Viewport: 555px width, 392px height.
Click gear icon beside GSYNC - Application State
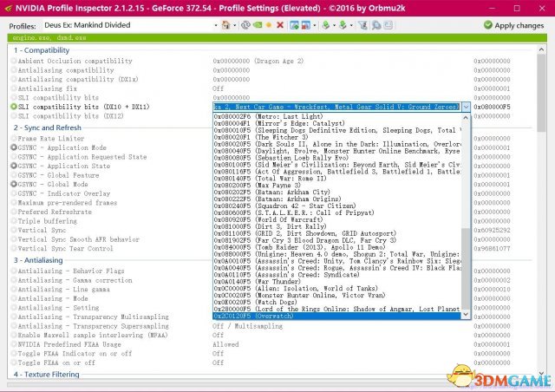(13, 166)
